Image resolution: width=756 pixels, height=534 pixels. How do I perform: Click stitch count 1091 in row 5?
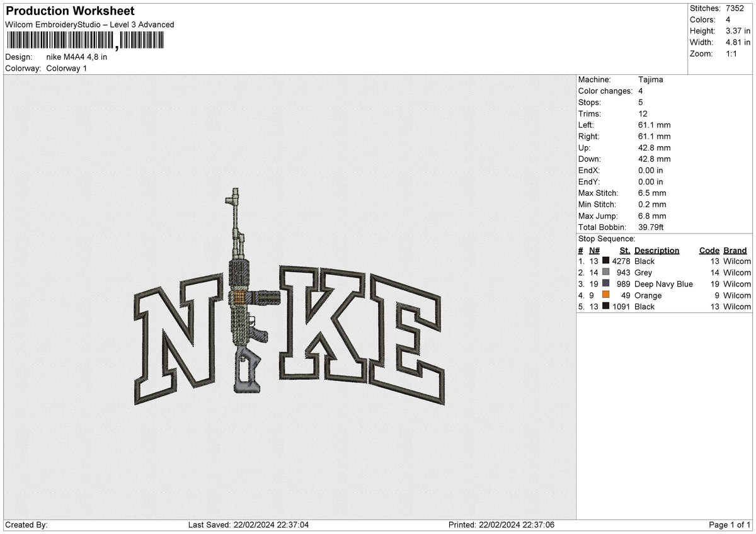(621, 306)
